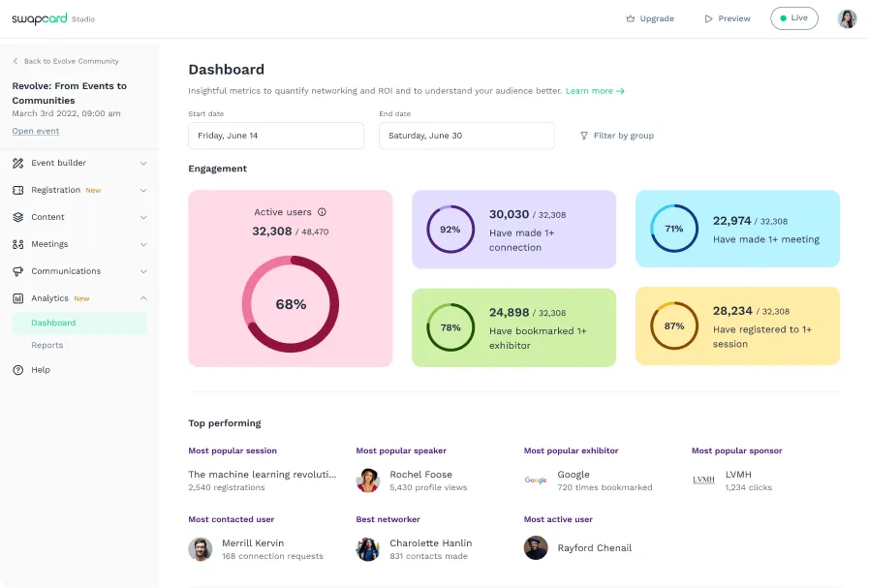869x588 pixels.
Task: Click the Filter by group funnel icon
Action: coord(584,136)
